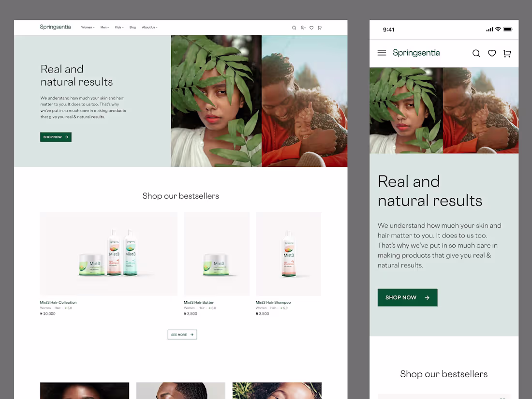Expand the Men category dropdown
The width and height of the screenshot is (532, 399).
[104, 27]
